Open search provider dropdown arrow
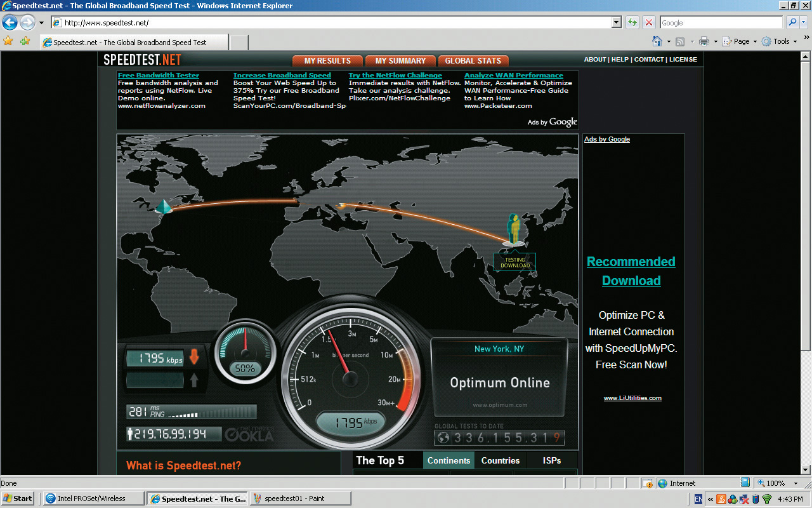 [x=804, y=22]
